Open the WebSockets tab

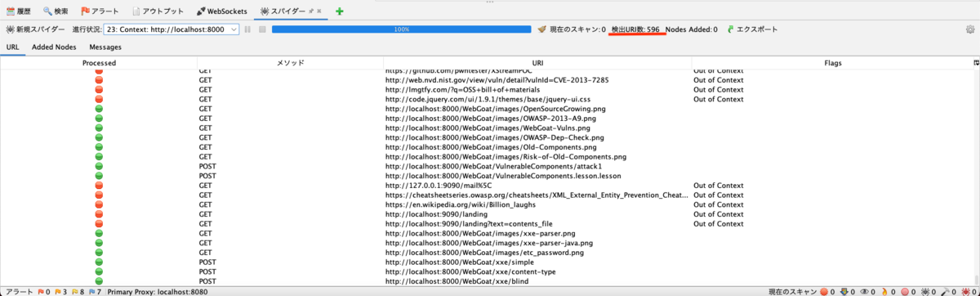[223, 11]
